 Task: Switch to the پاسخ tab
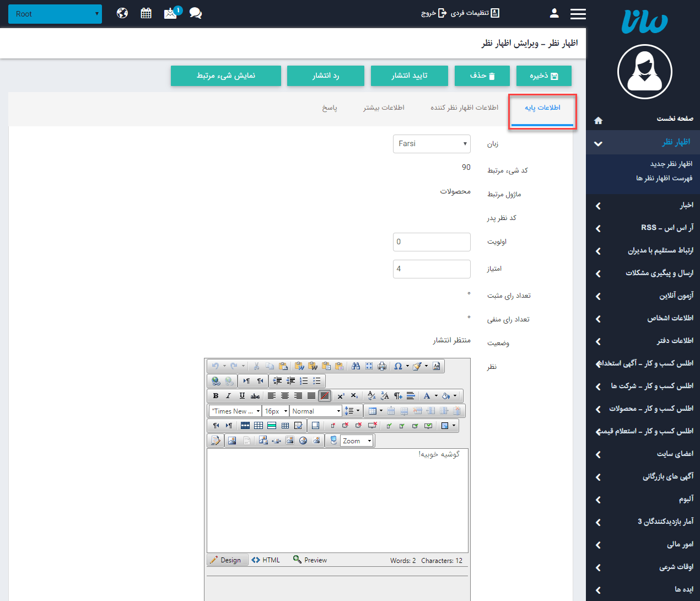330,108
